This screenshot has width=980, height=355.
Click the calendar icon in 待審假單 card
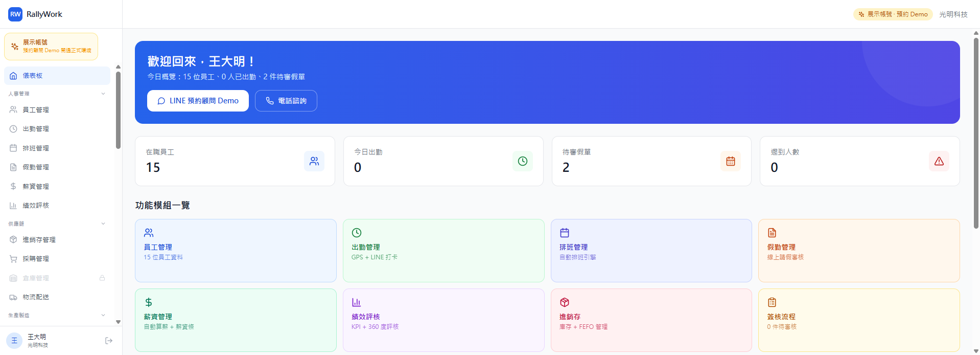tap(730, 161)
